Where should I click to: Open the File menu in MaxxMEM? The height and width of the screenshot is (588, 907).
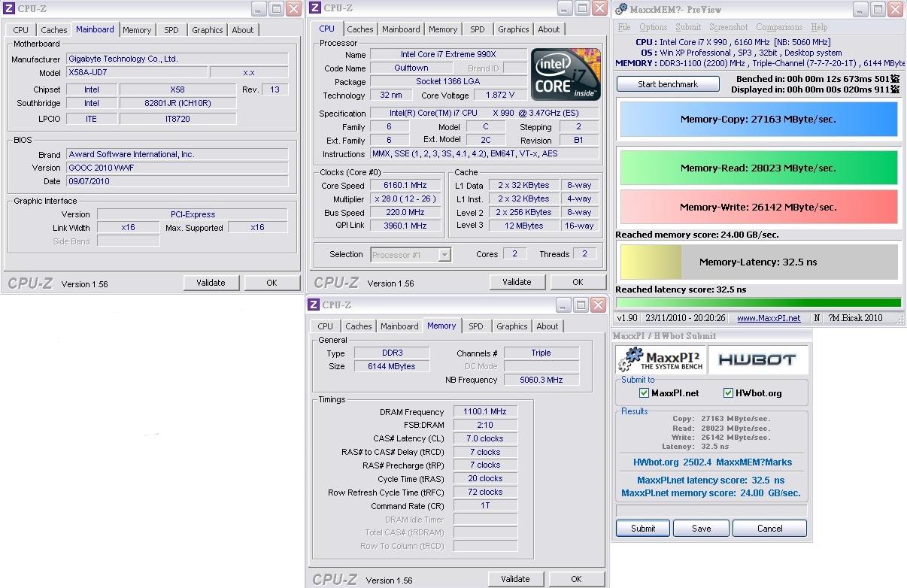coord(624,27)
